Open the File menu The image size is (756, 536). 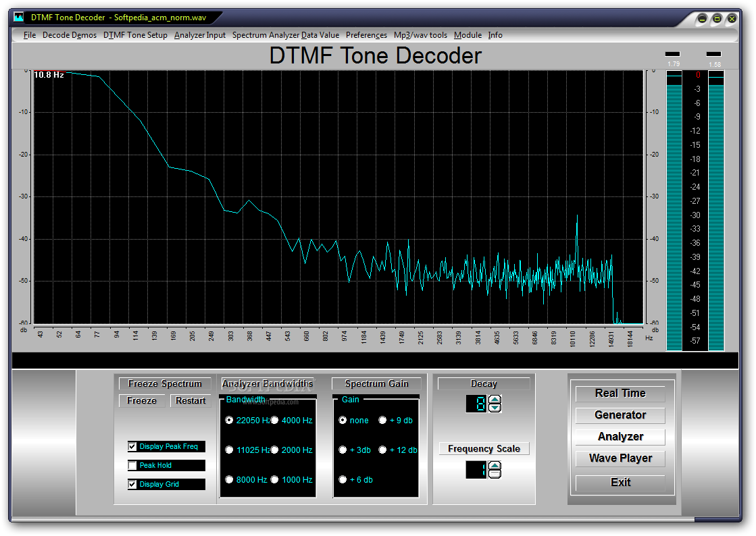[x=30, y=35]
